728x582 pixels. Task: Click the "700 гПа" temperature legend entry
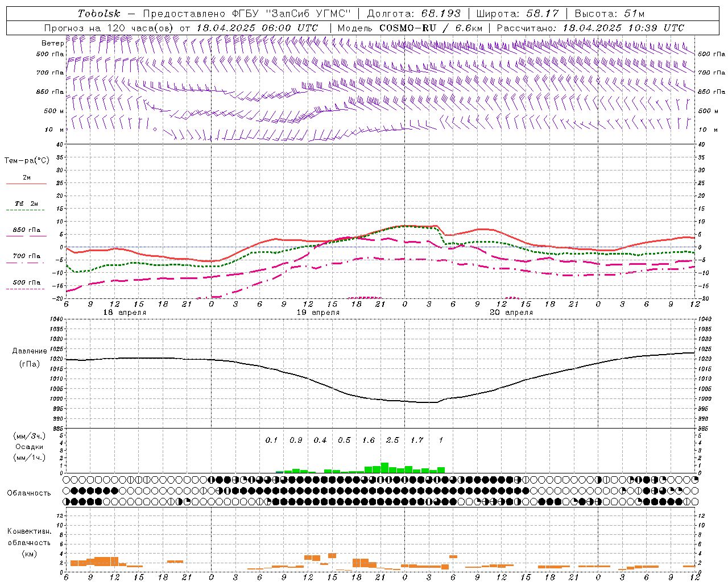point(27,256)
